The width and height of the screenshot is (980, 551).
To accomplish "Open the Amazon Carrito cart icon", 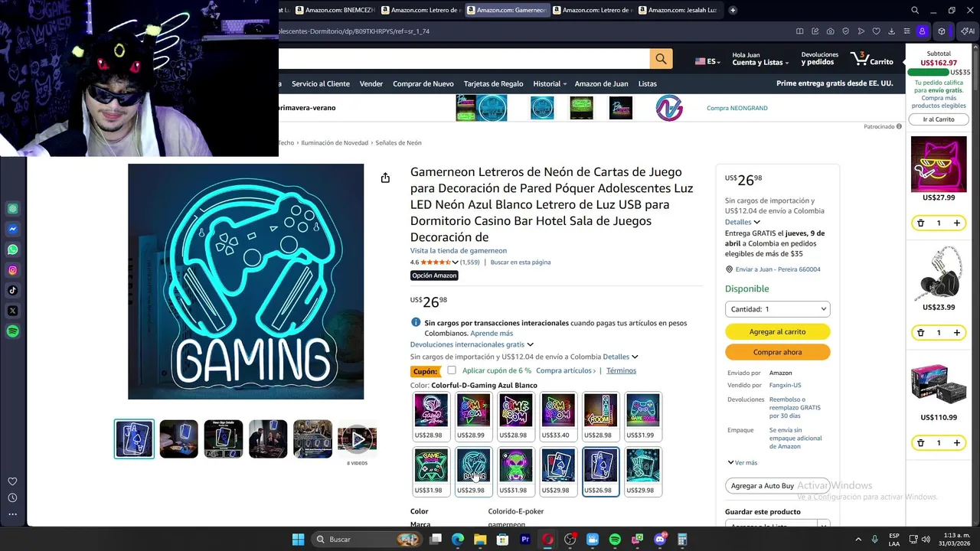I will (872, 59).
